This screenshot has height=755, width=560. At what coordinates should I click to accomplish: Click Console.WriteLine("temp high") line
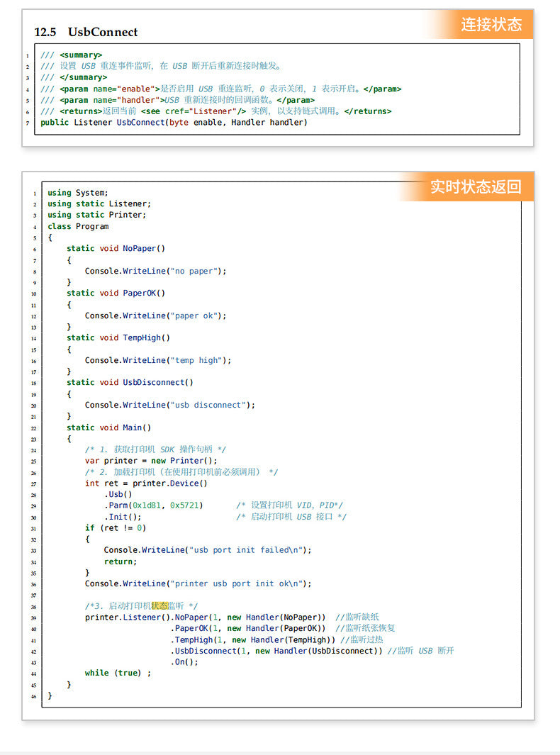pos(158,361)
